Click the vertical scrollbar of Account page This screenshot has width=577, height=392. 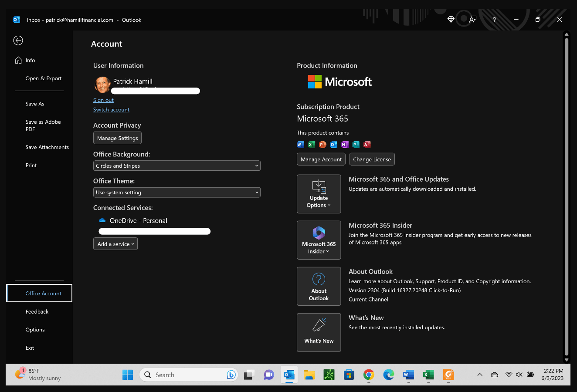pos(567,197)
